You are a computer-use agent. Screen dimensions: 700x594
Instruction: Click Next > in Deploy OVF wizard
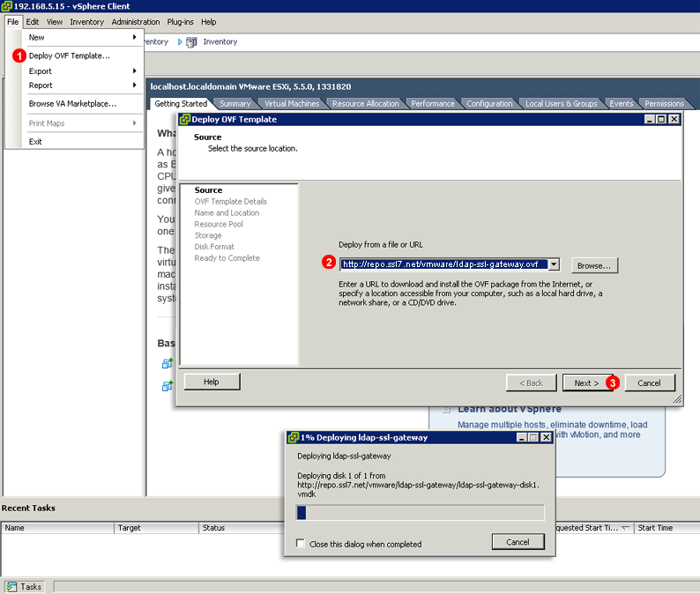[x=586, y=382]
